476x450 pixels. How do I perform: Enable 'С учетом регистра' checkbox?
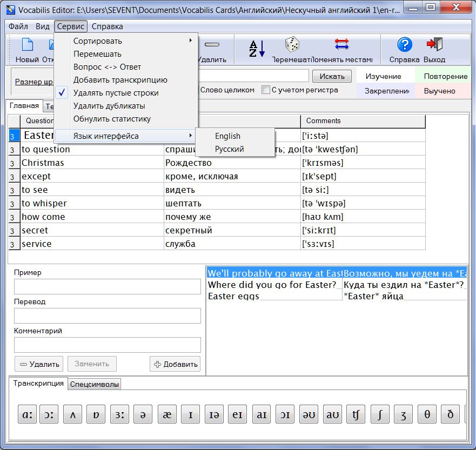tap(266, 90)
